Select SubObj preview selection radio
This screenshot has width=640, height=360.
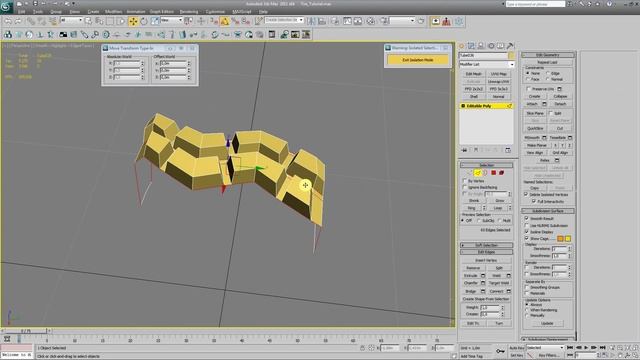coord(479,220)
